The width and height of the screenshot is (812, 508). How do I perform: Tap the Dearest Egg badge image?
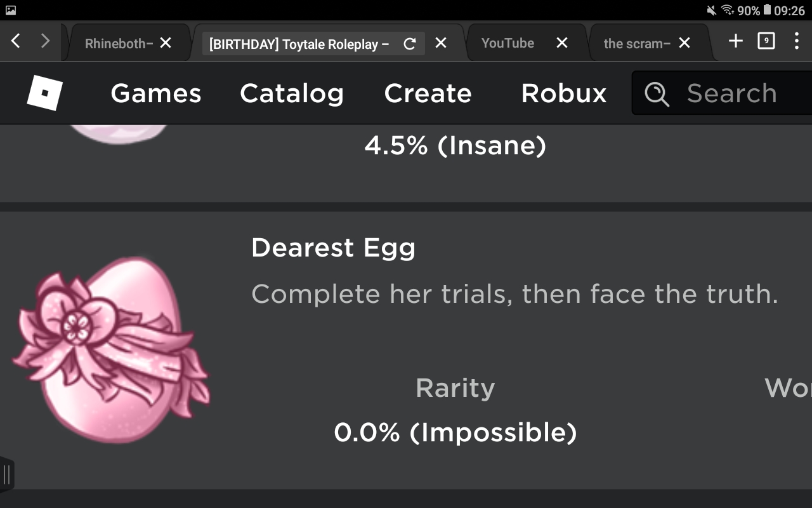click(x=111, y=349)
